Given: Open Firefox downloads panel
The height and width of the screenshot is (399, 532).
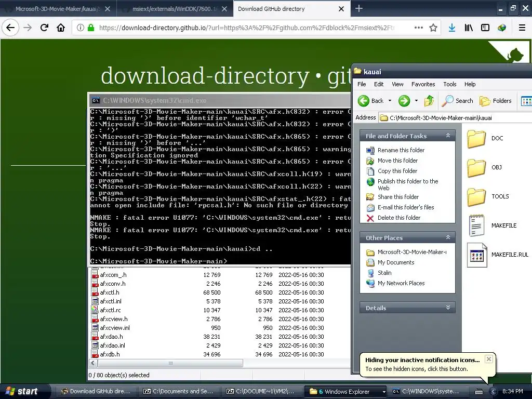Looking at the screenshot, I should (x=452, y=28).
